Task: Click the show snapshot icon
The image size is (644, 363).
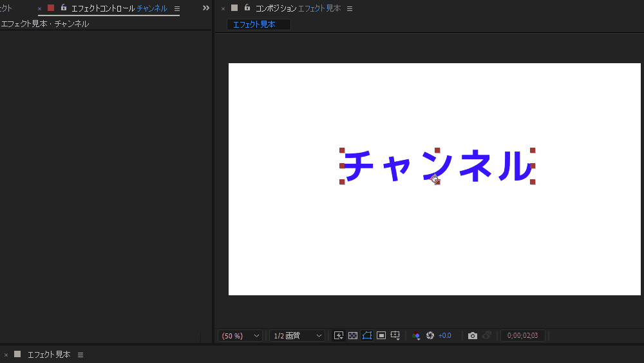Action: click(x=487, y=335)
